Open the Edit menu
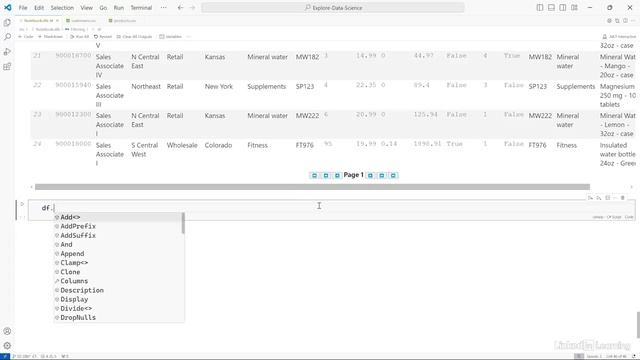 [39, 8]
